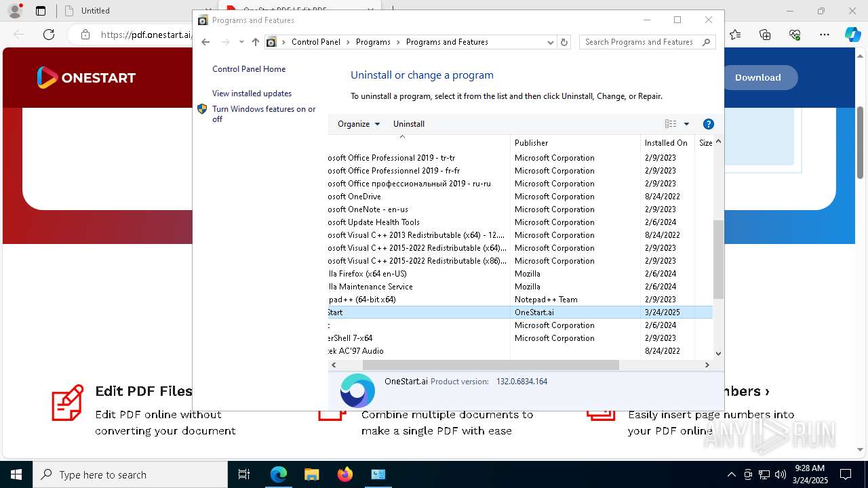Sort by Installed On column header
This screenshot has width=868, height=488.
[667, 143]
